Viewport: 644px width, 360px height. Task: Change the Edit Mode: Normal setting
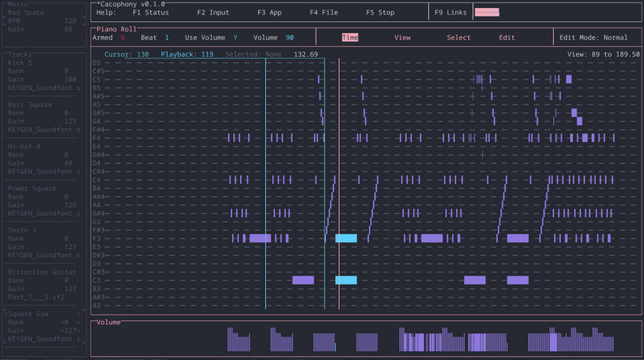[x=593, y=38]
